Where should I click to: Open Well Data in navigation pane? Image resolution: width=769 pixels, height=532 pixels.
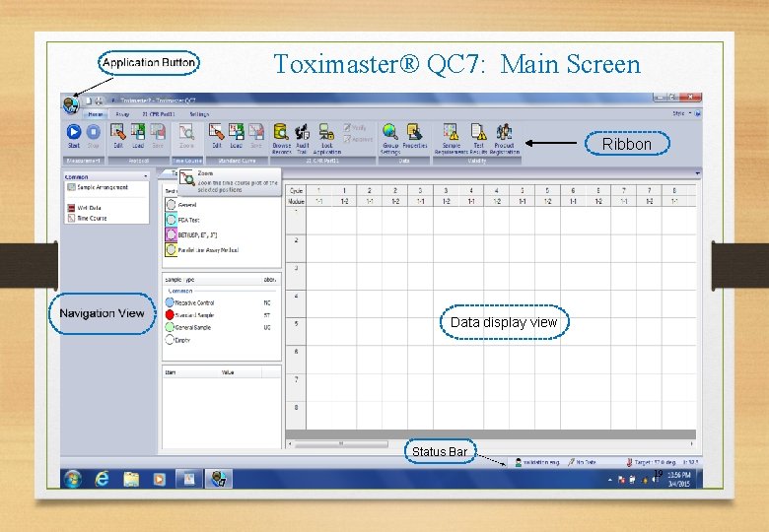click(x=85, y=208)
